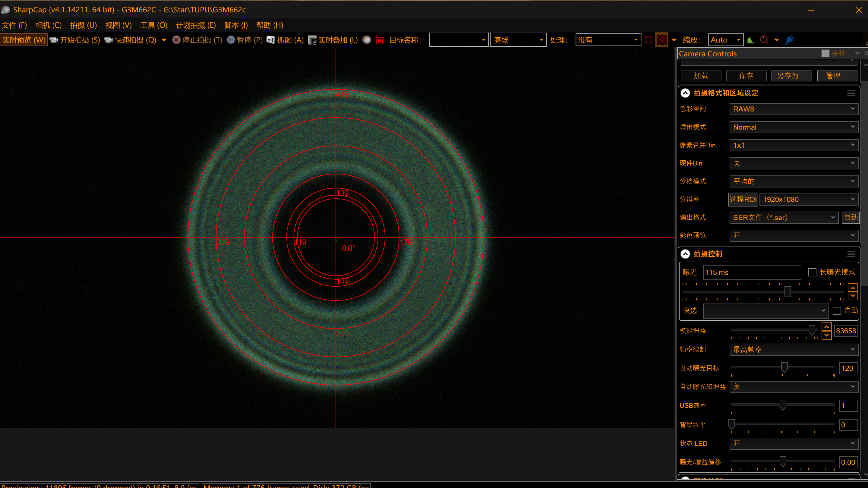The image size is (868, 488).
Task: Click the focus magnifier toolbar icon
Action: click(764, 40)
